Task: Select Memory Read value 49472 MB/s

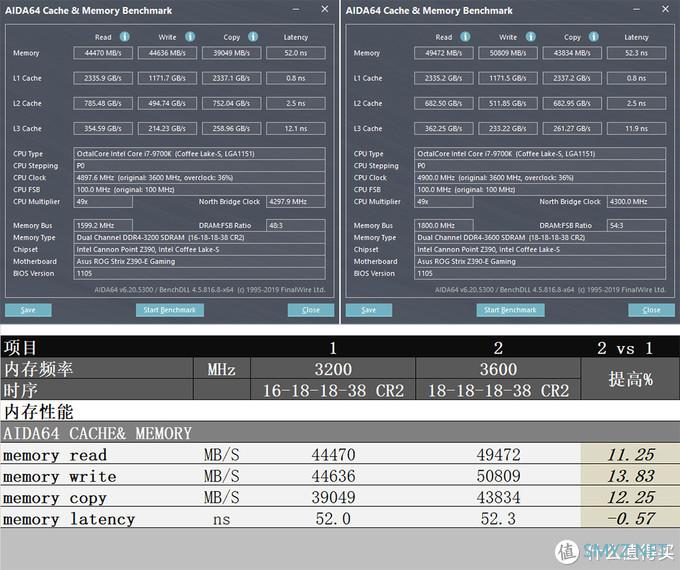Action: point(444,53)
